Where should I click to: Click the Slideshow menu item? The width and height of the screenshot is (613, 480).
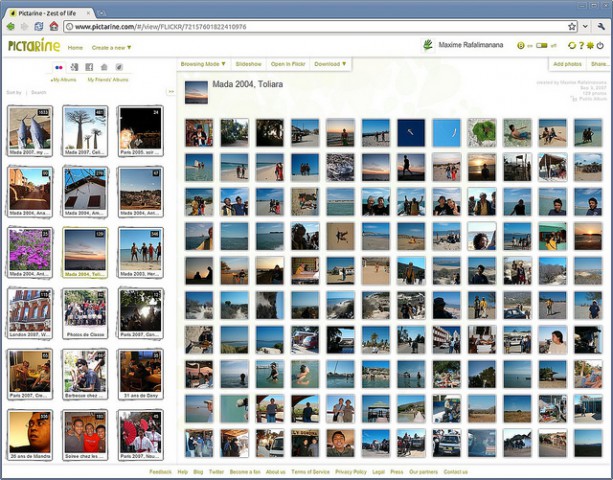click(x=248, y=64)
